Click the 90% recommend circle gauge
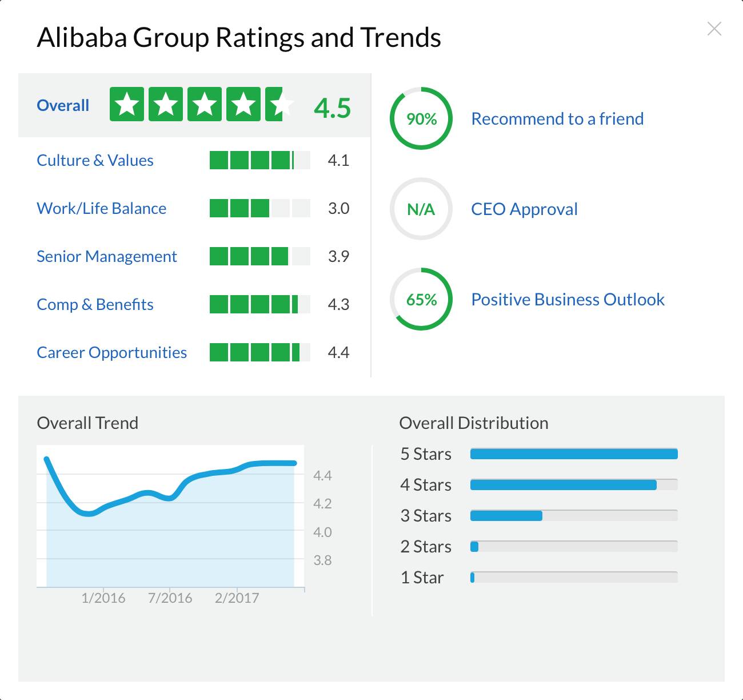743x700 pixels. (421, 118)
